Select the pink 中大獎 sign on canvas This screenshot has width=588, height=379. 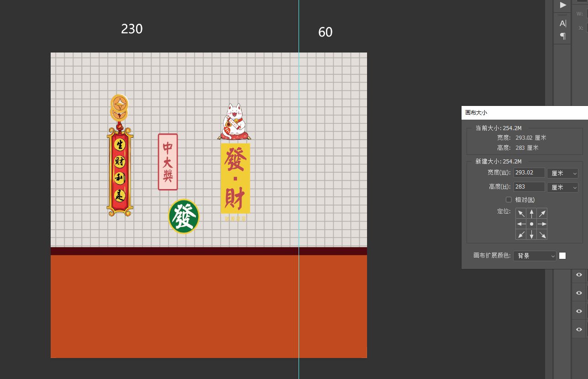click(x=168, y=162)
